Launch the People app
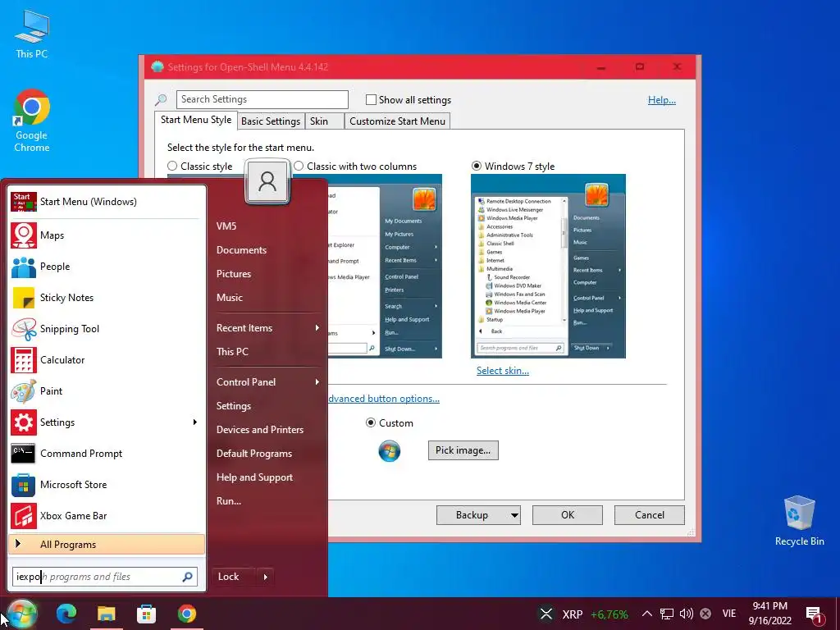 [106, 267]
